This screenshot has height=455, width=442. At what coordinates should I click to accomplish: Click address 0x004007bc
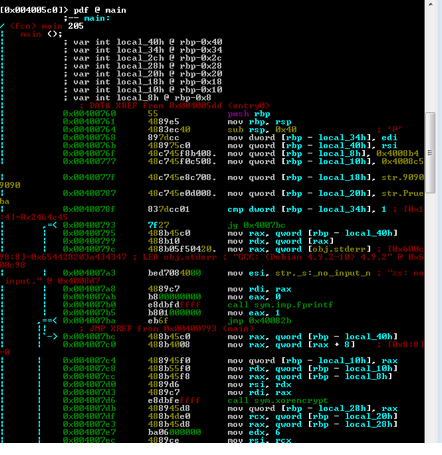[89, 337]
